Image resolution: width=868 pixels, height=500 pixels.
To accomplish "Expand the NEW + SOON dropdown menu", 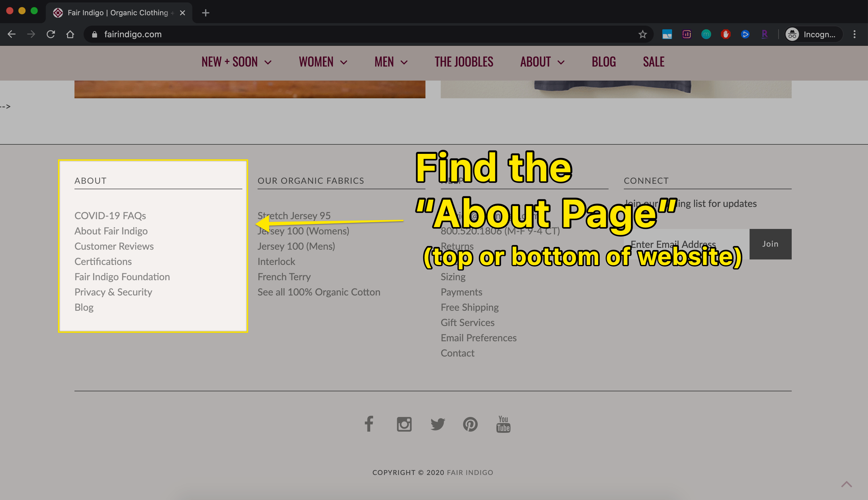I will tap(237, 62).
